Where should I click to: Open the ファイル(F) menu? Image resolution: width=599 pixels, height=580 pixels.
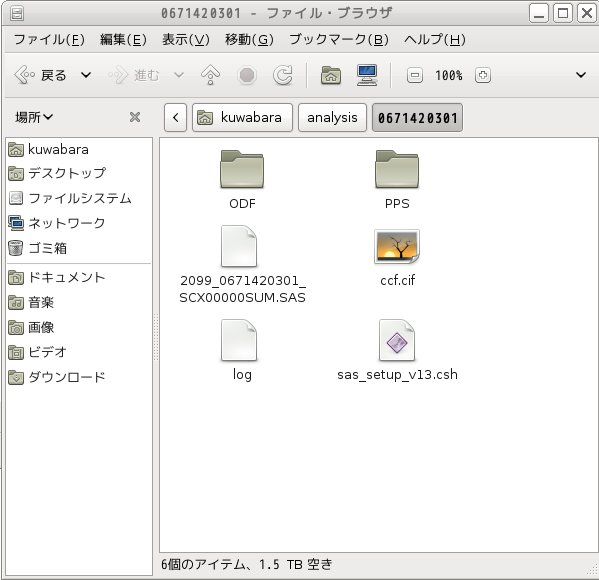click(49, 39)
